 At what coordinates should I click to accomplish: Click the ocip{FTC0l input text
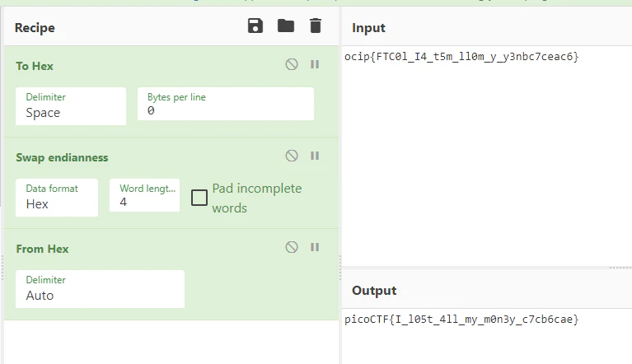coord(461,57)
